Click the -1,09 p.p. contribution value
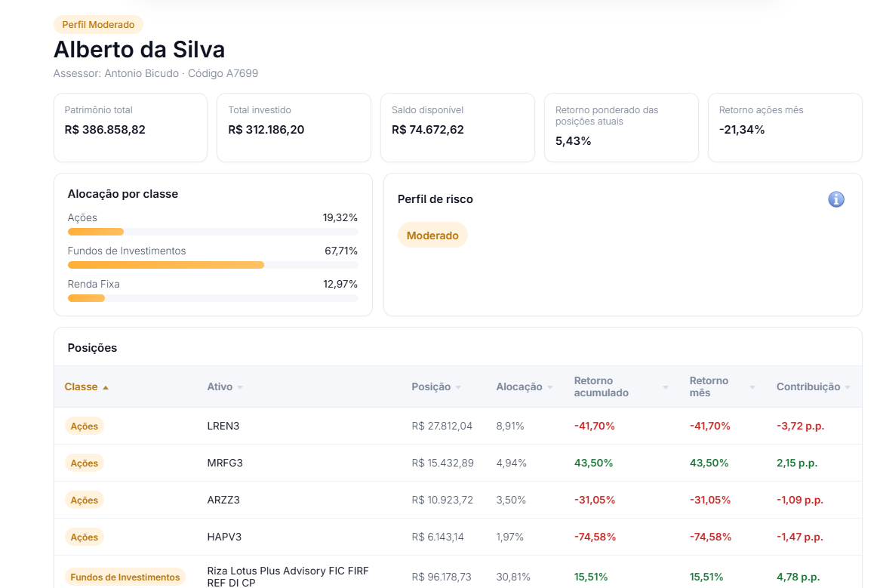Image resolution: width=877 pixels, height=588 pixels. (800, 500)
